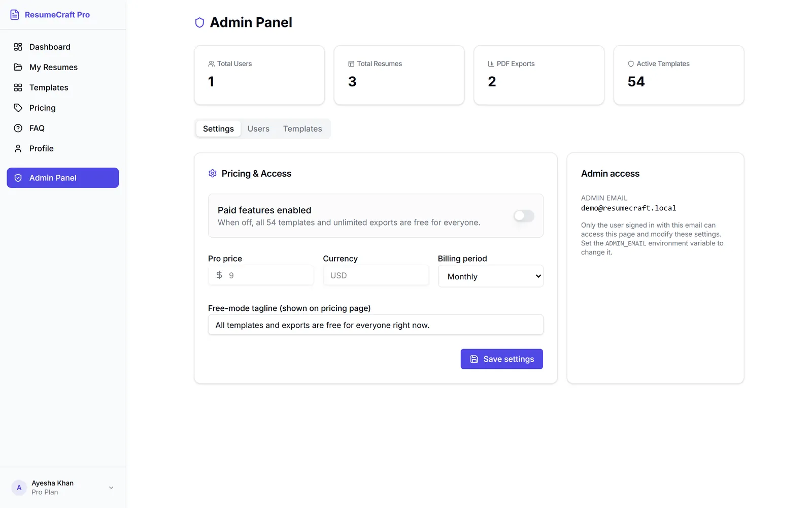Click the Pro price input field
812x508 pixels.
261,275
